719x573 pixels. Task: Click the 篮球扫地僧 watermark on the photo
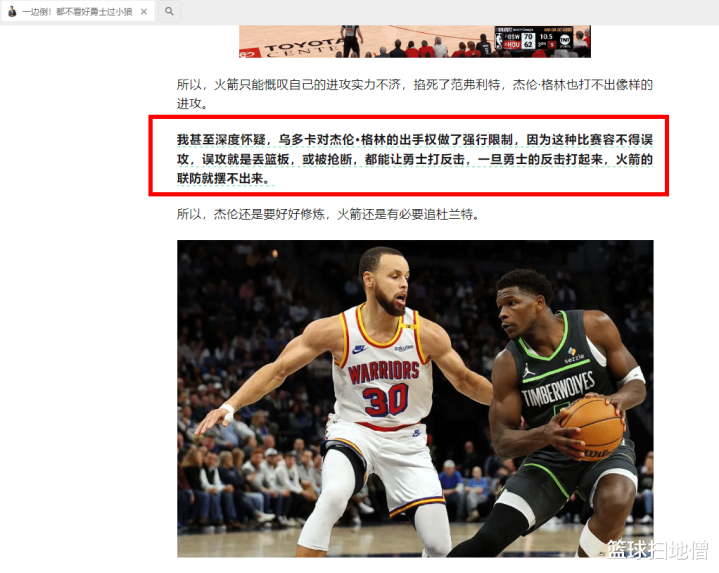click(x=658, y=549)
